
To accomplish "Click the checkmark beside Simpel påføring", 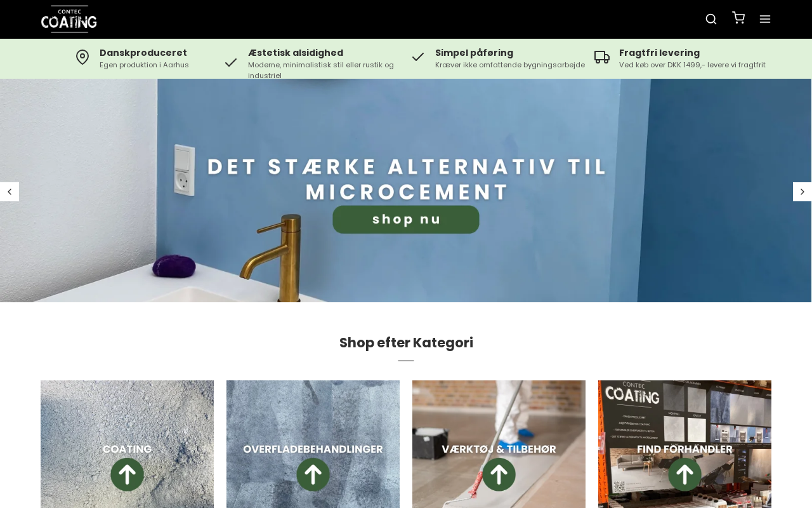I will (x=418, y=57).
